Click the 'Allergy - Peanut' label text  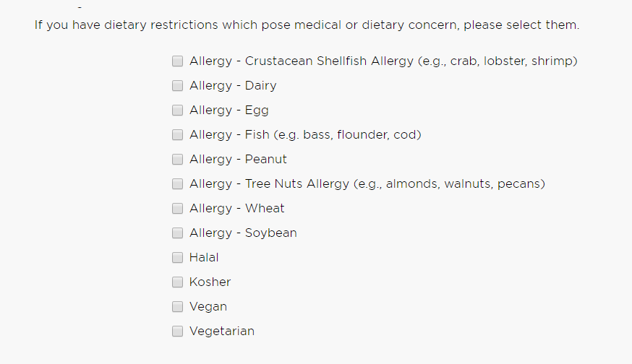(x=238, y=160)
